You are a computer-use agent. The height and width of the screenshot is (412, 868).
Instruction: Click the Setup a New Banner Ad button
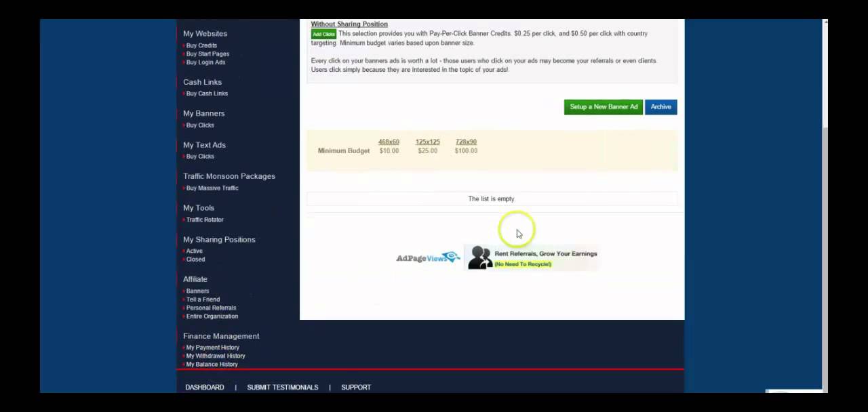click(x=604, y=107)
